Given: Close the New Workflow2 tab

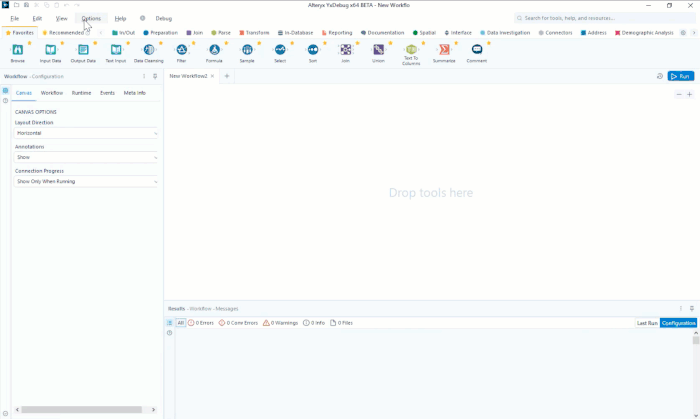Looking at the screenshot, I should click(212, 76).
